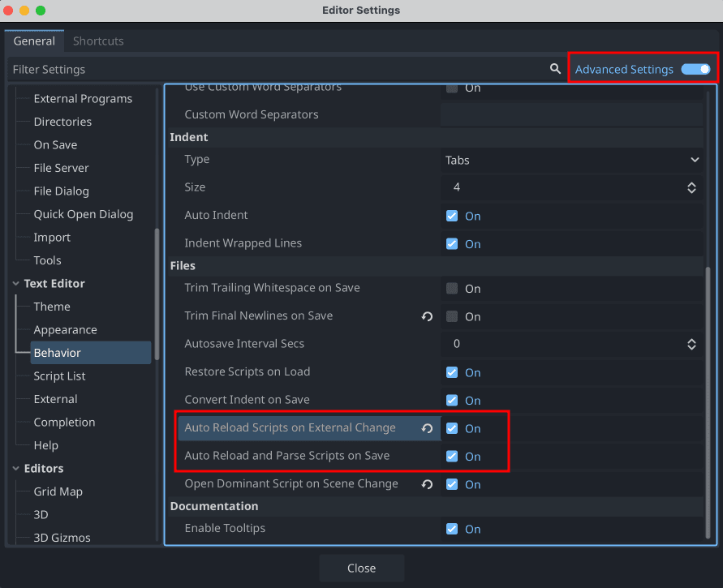The image size is (723, 588).
Task: Switch to the Shortcuts tab
Action: pos(98,41)
